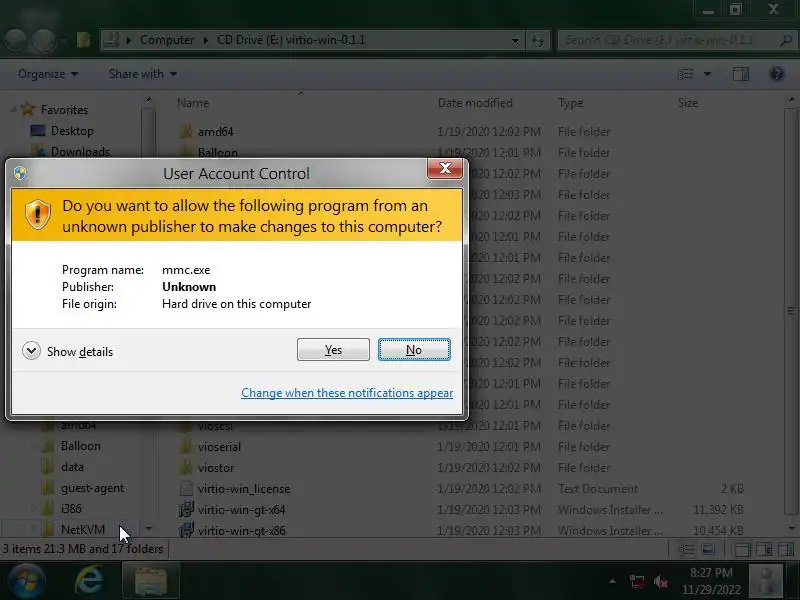This screenshot has width=800, height=600.
Task: Select Balloon folder in navigation tree
Action: (80, 446)
